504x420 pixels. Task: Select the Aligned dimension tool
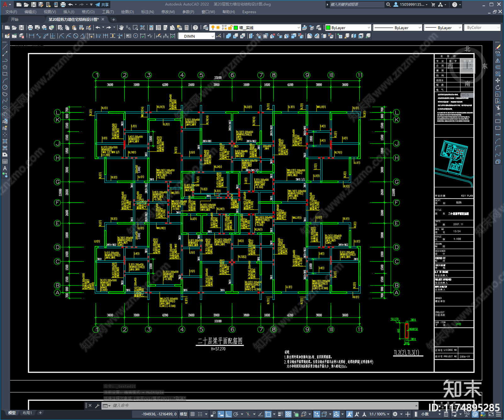pyautogui.click(x=38, y=36)
